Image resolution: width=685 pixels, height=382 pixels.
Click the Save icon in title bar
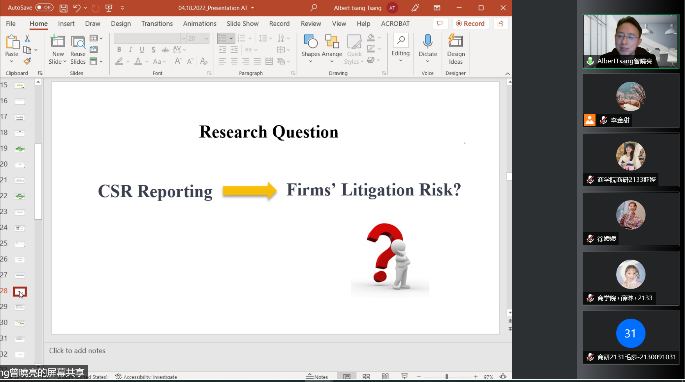coord(63,8)
